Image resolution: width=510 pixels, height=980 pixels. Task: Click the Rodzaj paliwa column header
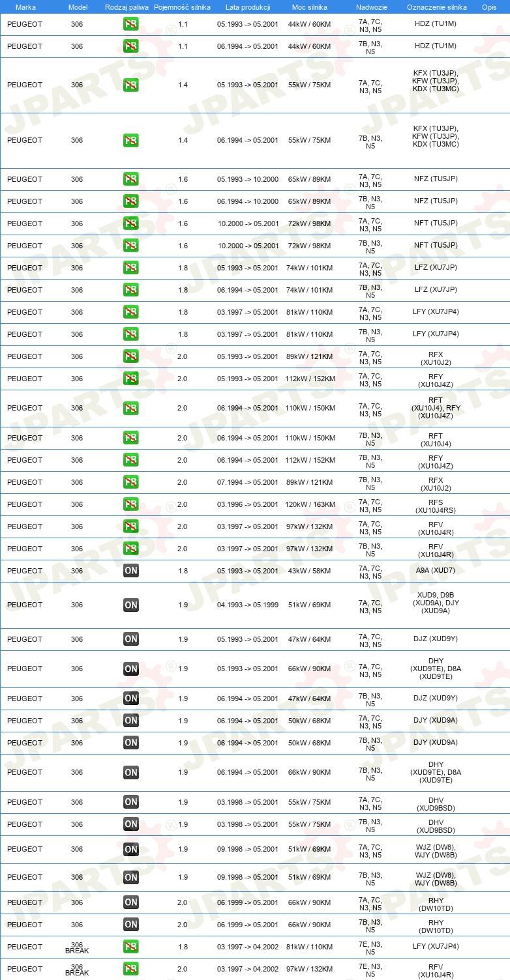coord(127,7)
